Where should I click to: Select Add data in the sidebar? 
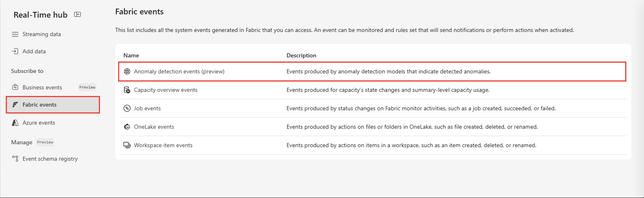pyautogui.click(x=34, y=51)
